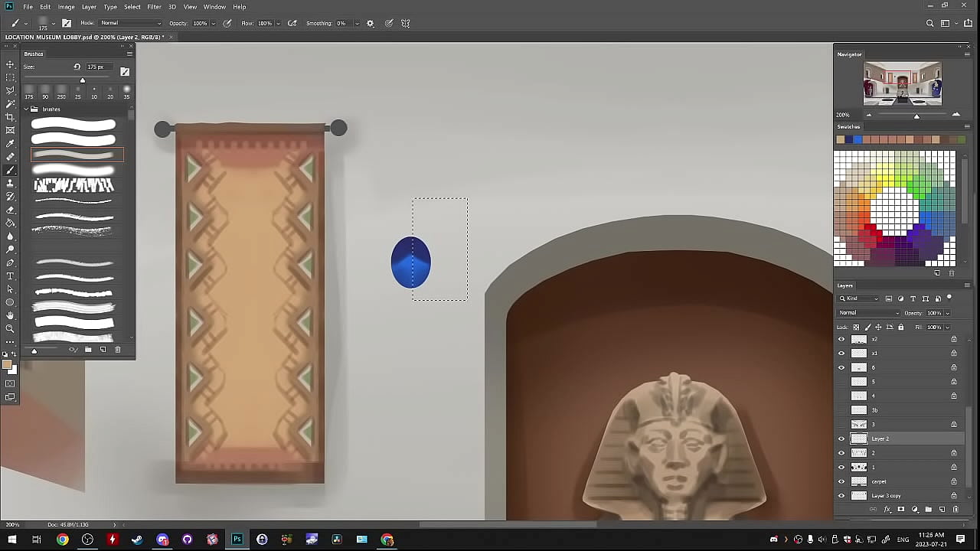Open the Select menu
The height and width of the screenshot is (551, 980).
coord(132,7)
